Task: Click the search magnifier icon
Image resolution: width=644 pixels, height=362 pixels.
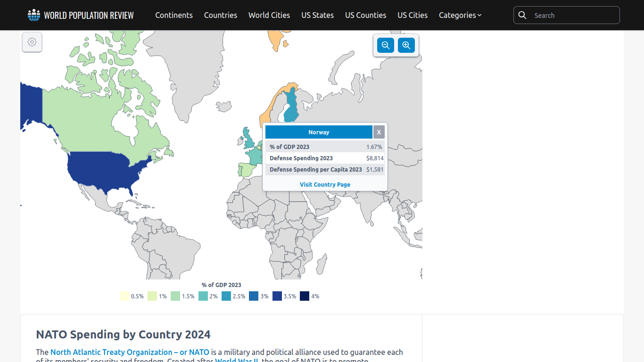Action: (x=522, y=15)
